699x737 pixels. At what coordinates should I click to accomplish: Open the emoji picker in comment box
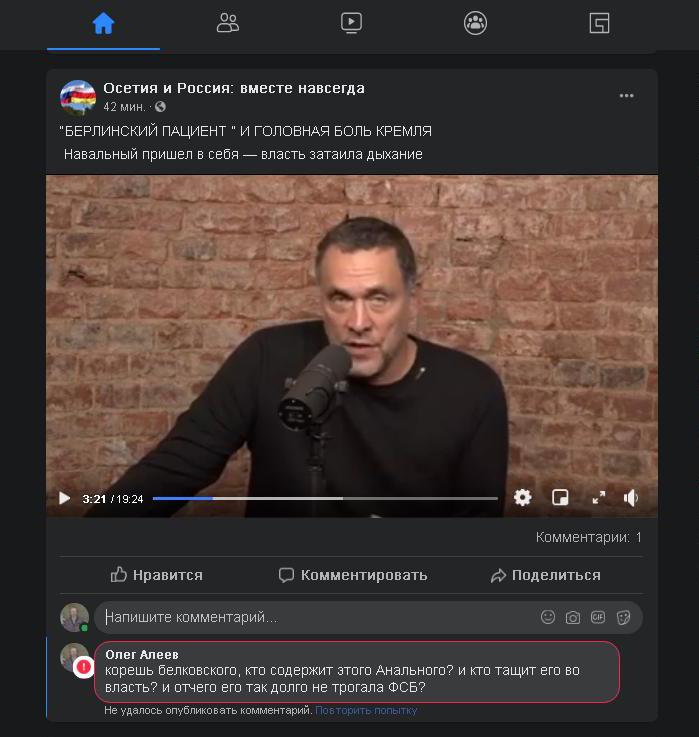click(x=548, y=617)
